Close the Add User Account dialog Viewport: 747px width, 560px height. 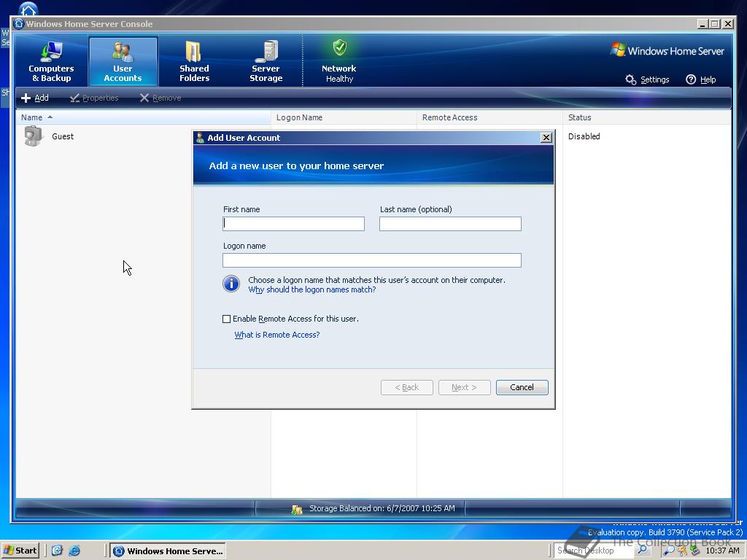(x=546, y=138)
